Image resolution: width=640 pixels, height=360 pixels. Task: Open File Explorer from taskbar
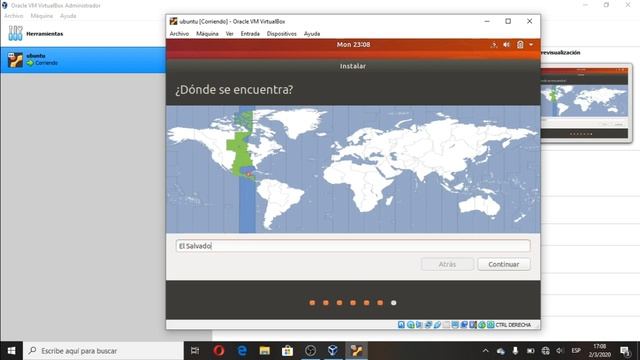tap(264, 351)
